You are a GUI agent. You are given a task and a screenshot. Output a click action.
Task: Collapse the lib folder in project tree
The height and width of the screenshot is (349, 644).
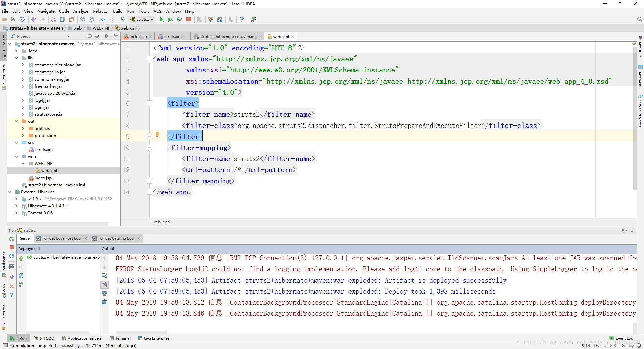pyautogui.click(x=16, y=58)
